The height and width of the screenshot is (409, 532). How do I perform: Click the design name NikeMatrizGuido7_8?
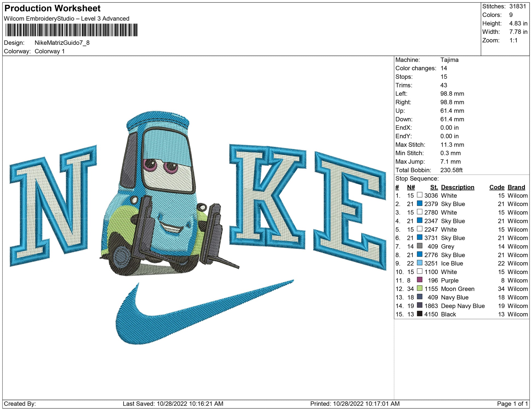click(x=62, y=43)
